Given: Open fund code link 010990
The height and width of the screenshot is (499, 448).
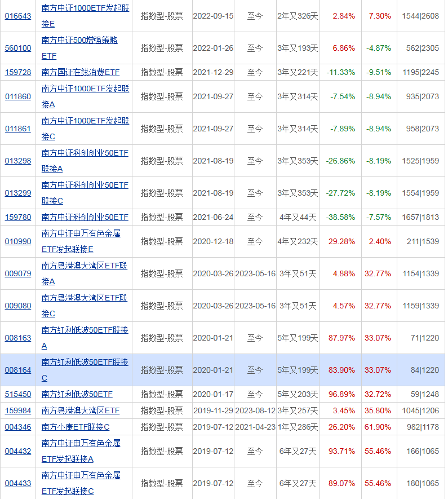Looking at the screenshot, I should (x=18, y=241).
